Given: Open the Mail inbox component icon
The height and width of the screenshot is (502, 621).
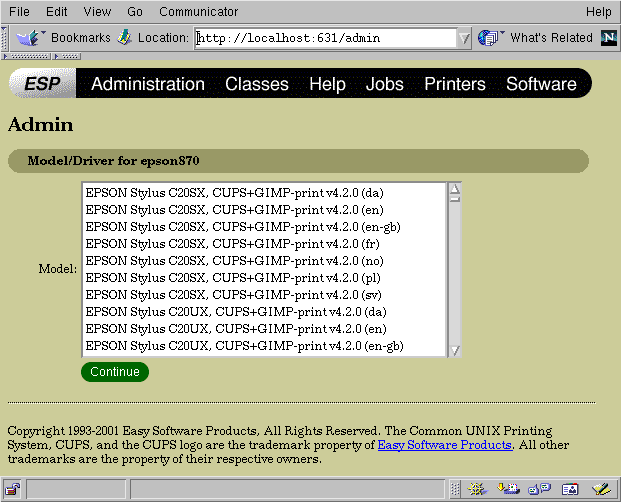Looking at the screenshot, I should coord(508,490).
